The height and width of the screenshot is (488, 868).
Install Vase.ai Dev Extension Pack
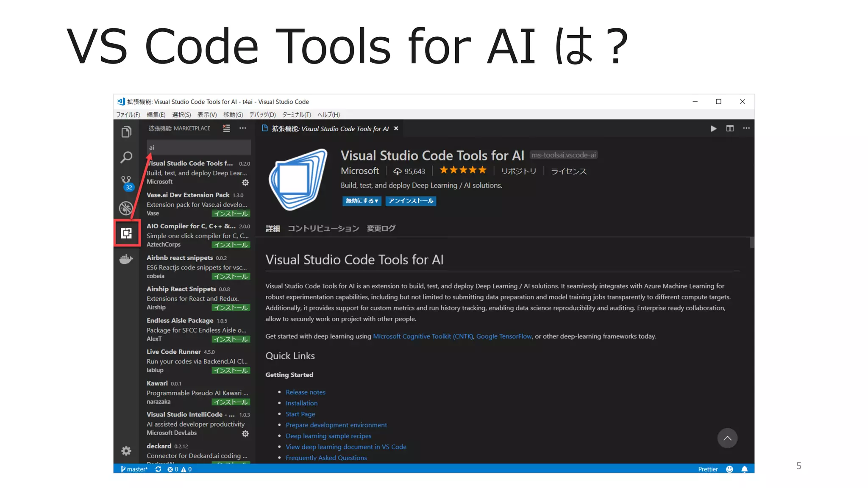pyautogui.click(x=231, y=213)
